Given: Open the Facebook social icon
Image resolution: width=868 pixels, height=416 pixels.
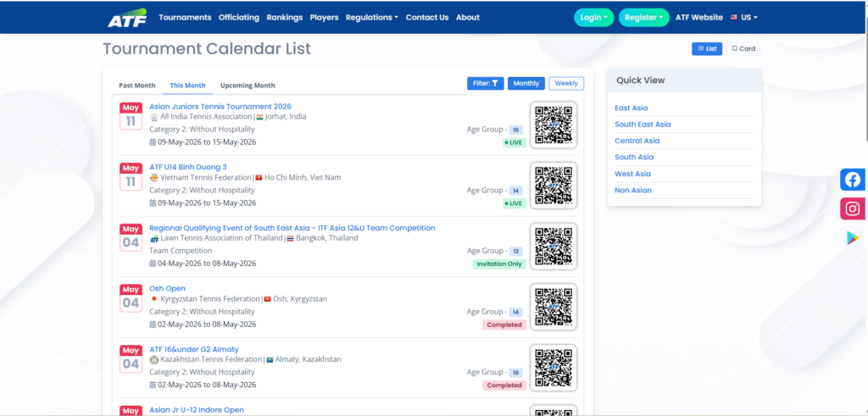Looking at the screenshot, I should 853,180.
